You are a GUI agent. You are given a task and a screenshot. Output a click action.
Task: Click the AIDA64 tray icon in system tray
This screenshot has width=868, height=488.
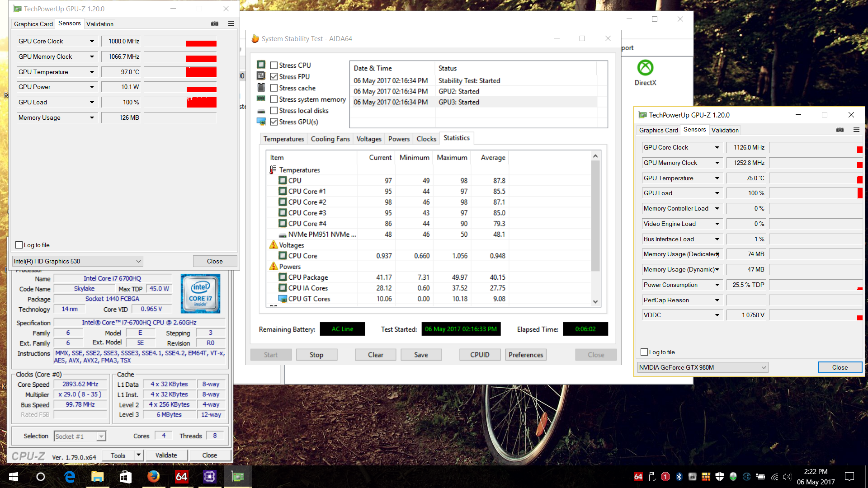coord(638,477)
